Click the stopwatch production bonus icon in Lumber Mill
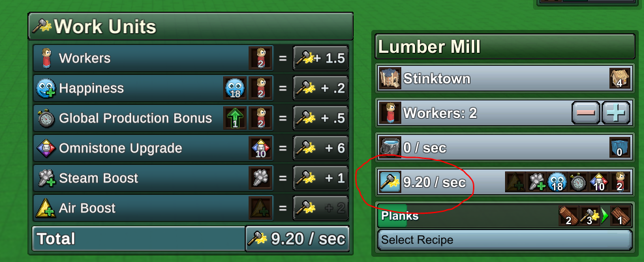Screen dimensions: 644x262 [578, 182]
